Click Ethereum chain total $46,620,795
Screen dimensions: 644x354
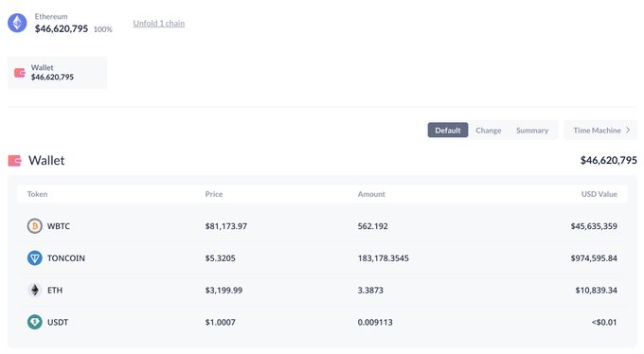[62, 28]
